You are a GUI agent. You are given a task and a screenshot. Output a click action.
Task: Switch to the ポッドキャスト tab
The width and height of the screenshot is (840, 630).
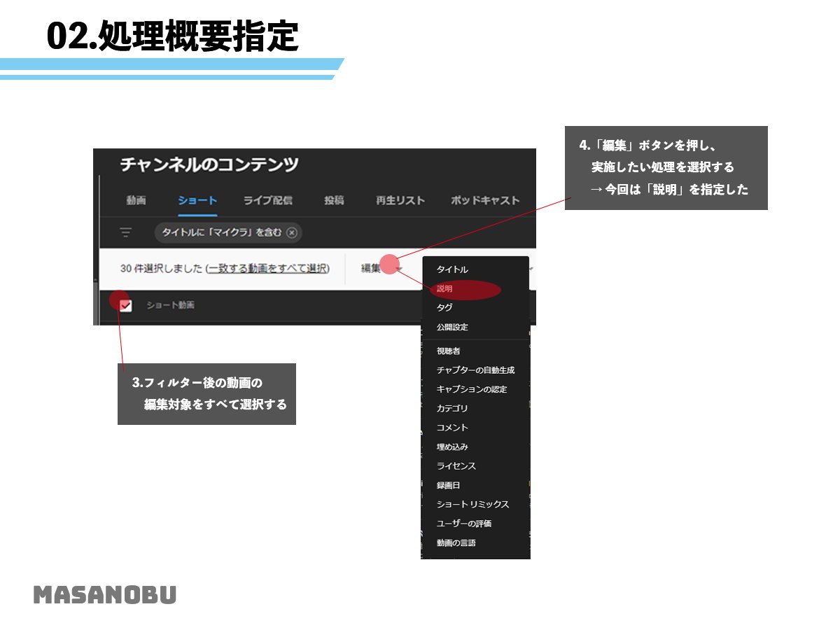point(485,200)
